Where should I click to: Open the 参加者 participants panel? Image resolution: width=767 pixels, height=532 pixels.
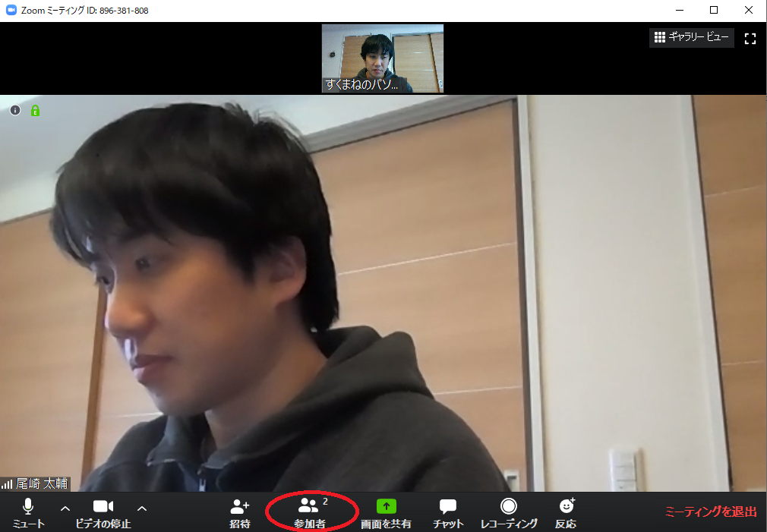pyautogui.click(x=310, y=513)
